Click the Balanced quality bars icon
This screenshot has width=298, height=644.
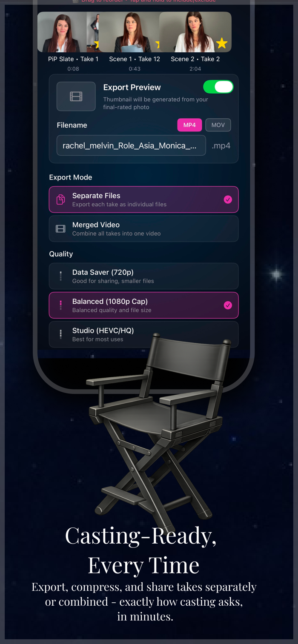click(61, 305)
